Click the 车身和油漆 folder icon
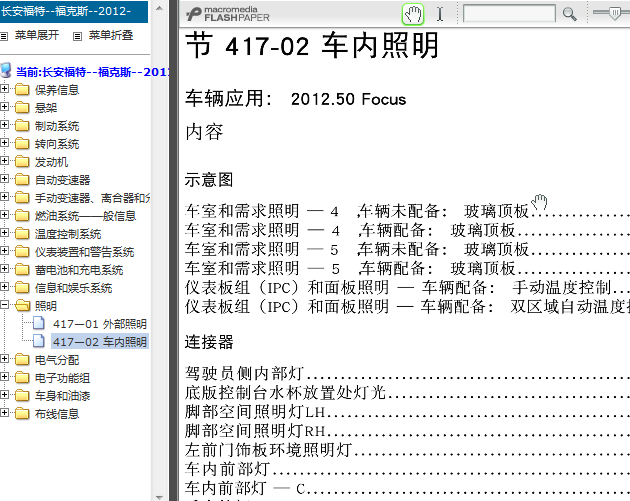Screen dimensions: 630x501 (x=22, y=395)
